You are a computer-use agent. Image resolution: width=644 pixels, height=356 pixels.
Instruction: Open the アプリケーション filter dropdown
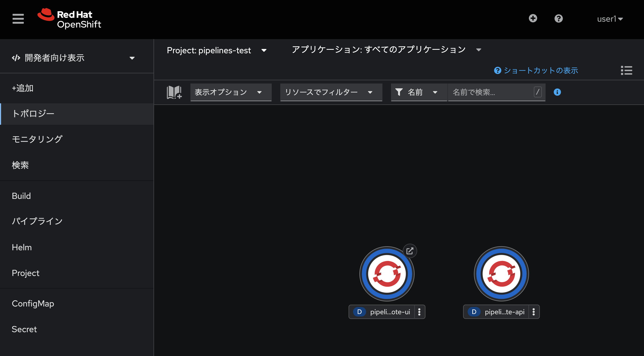point(386,50)
